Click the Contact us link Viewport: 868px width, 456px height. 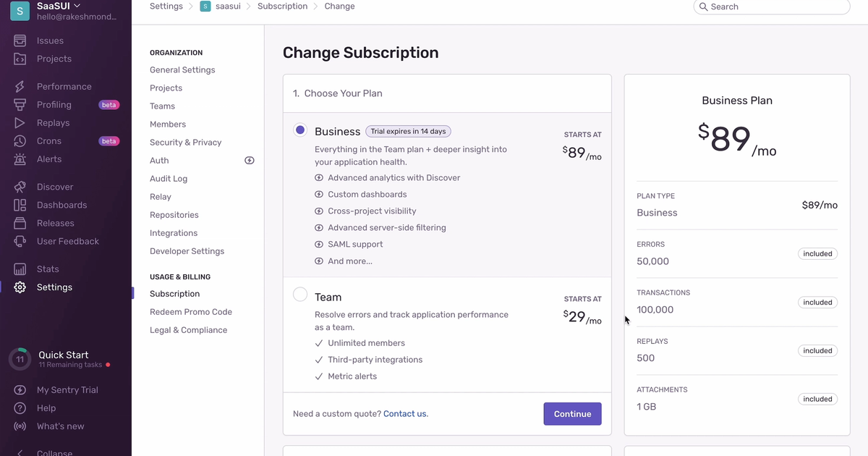(406, 414)
